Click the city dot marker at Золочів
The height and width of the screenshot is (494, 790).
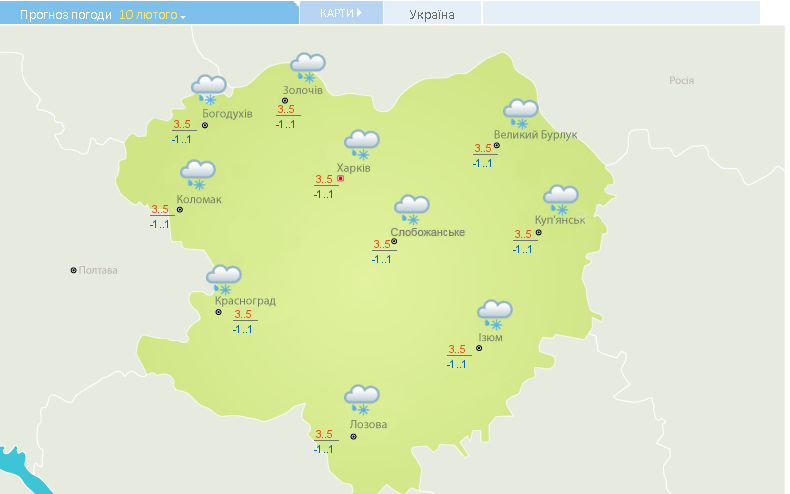coord(285,101)
